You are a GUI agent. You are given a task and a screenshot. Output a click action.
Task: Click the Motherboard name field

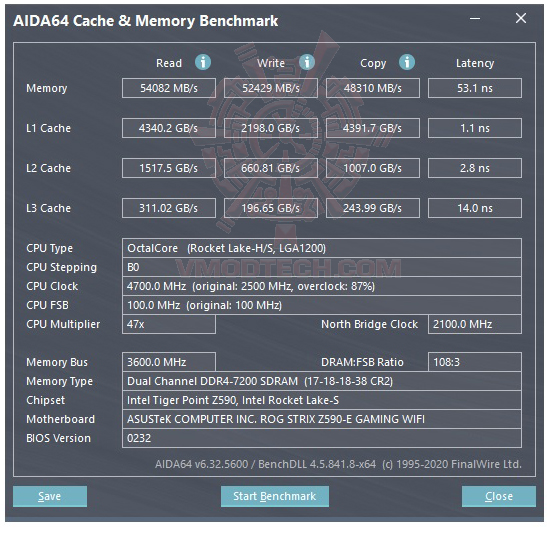pos(322,419)
